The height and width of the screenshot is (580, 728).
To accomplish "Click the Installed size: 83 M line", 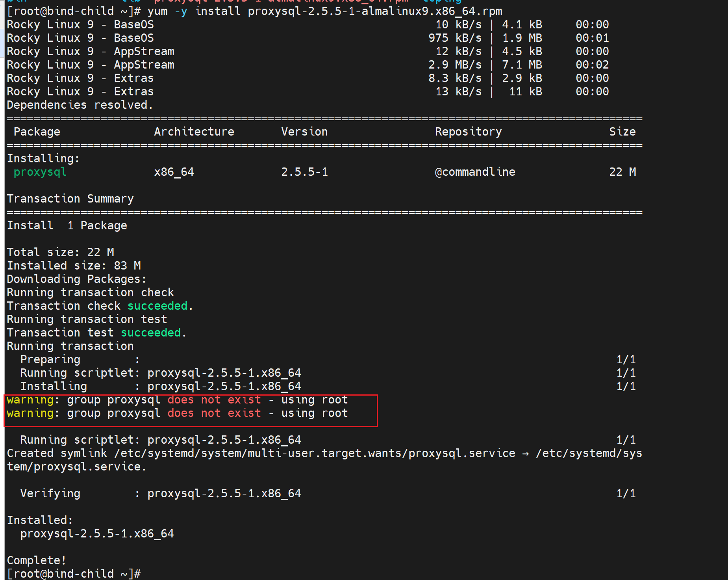I will [74, 266].
